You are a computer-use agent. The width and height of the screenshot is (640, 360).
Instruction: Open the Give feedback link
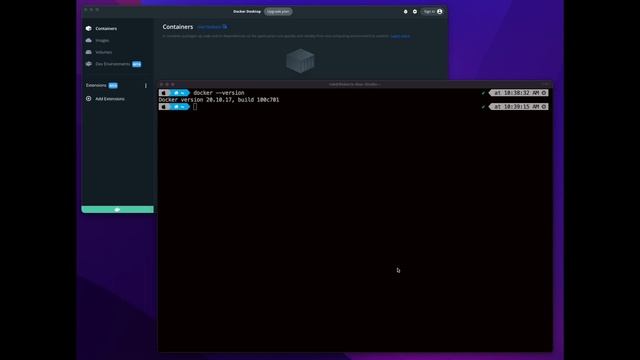(x=212, y=27)
